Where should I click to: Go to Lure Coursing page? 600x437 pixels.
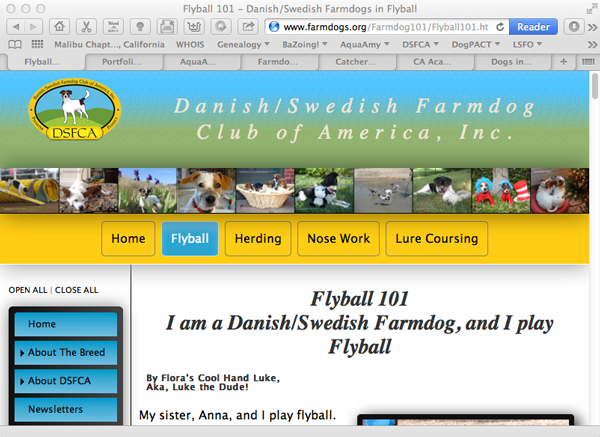[437, 239]
